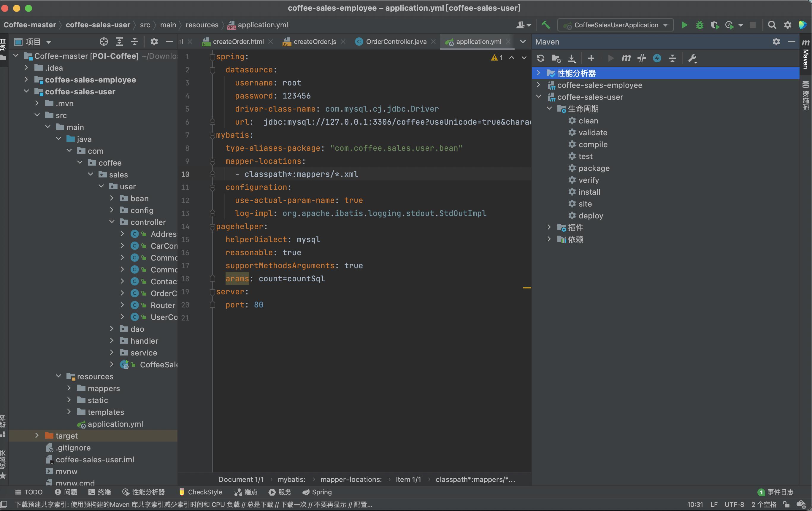Click the Maven deploy lifecycle phase

[x=590, y=215]
